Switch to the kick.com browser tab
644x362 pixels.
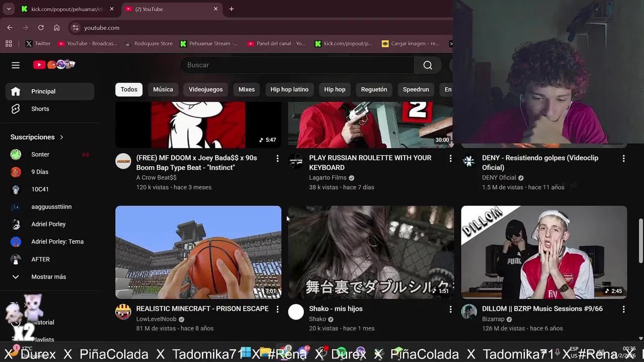point(68,9)
